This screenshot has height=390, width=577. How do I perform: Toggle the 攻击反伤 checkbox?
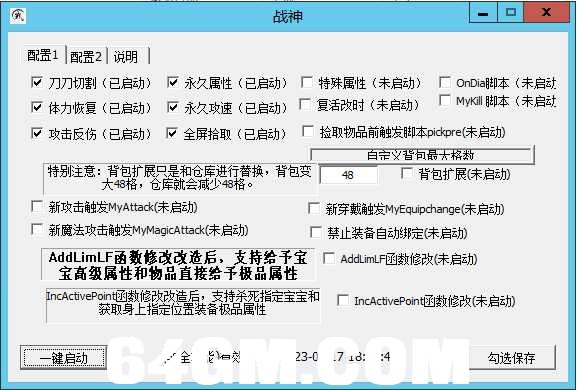click(37, 133)
